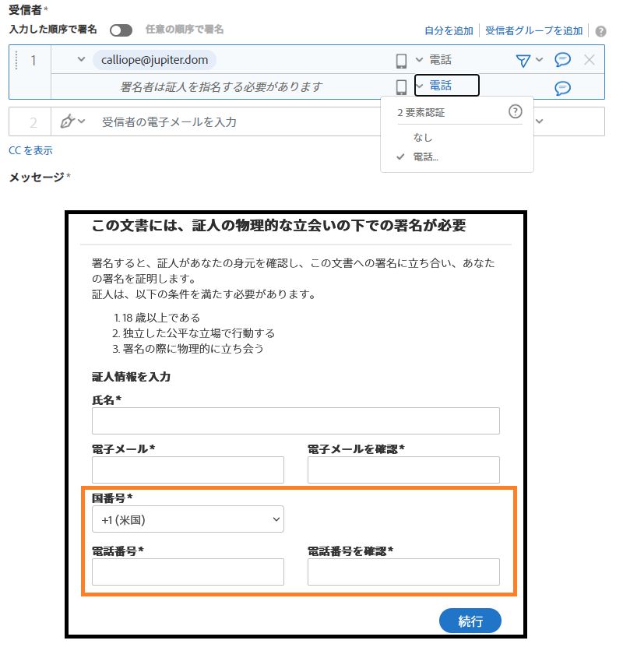This screenshot has height=672, width=623.
Task: Click the 受信者グループを追加 link
Action: (x=534, y=31)
